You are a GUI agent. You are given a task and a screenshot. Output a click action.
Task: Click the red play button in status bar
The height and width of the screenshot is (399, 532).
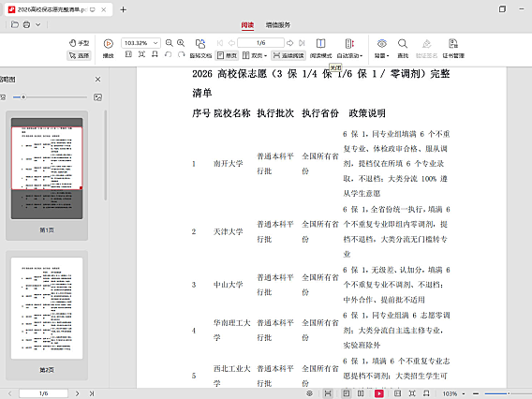[379, 393]
